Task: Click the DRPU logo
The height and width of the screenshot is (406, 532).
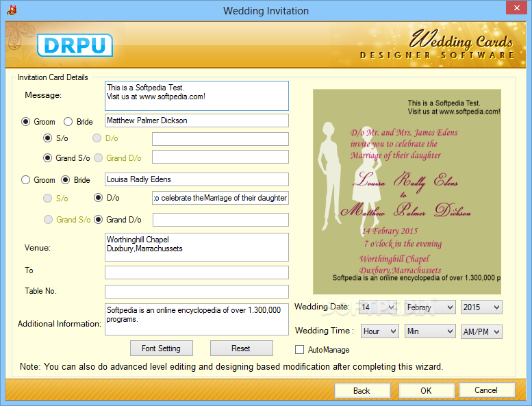Action: coord(75,45)
